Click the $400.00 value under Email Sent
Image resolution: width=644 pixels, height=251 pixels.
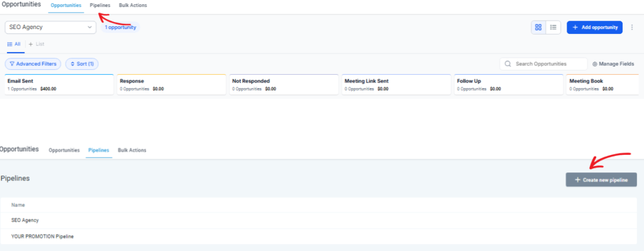(48, 89)
